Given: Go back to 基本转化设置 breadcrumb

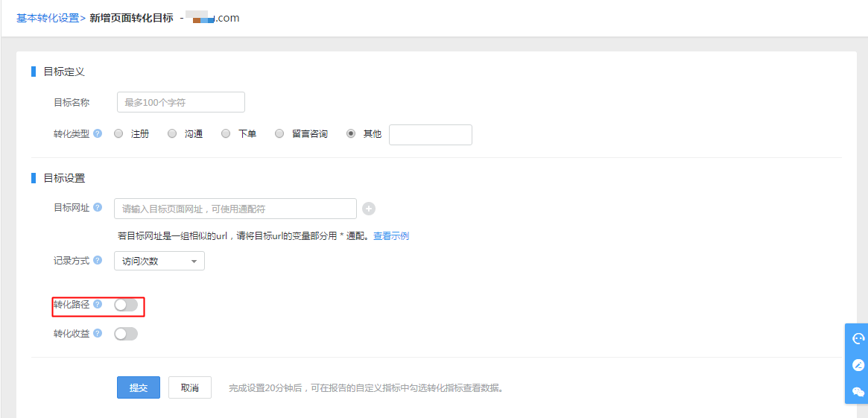Looking at the screenshot, I should pos(47,18).
